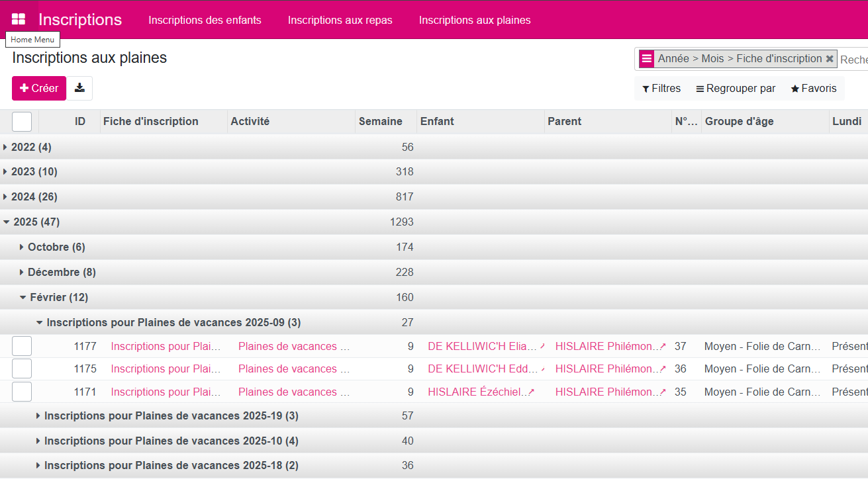Open Fiche d'inscription link in row 1177
868x479 pixels.
tap(166, 346)
